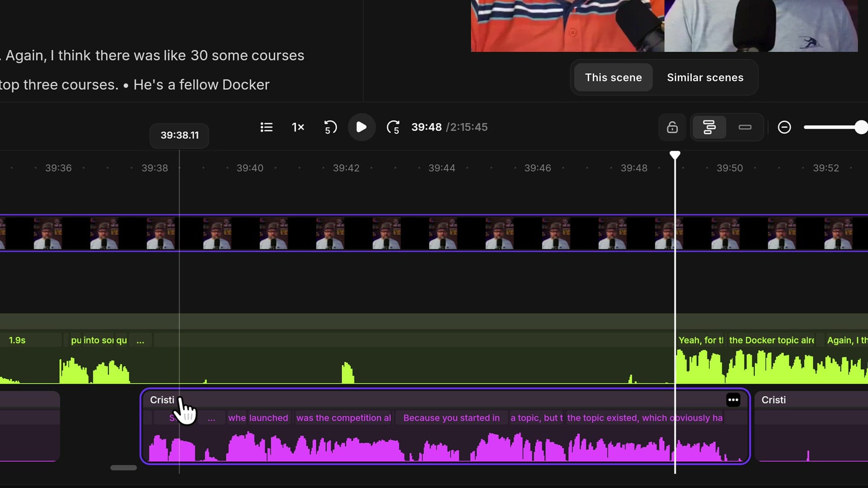Switch to the Similar scenes tab
This screenshot has width=868, height=488.
pos(705,78)
